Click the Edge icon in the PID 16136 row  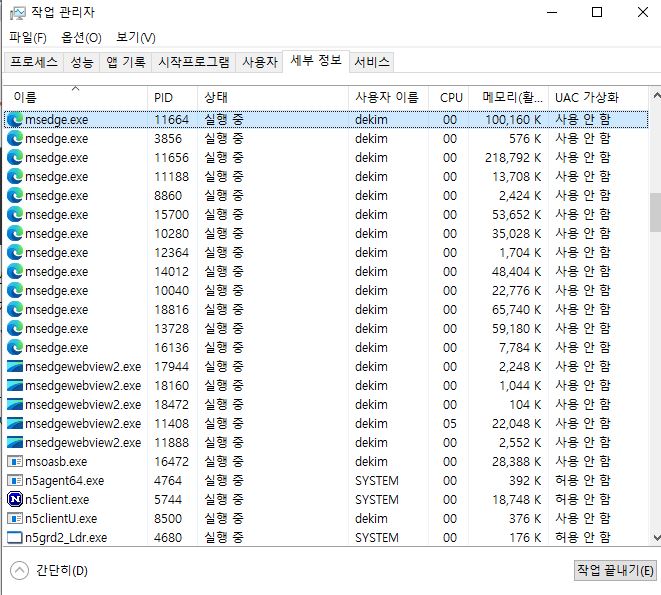(15, 347)
